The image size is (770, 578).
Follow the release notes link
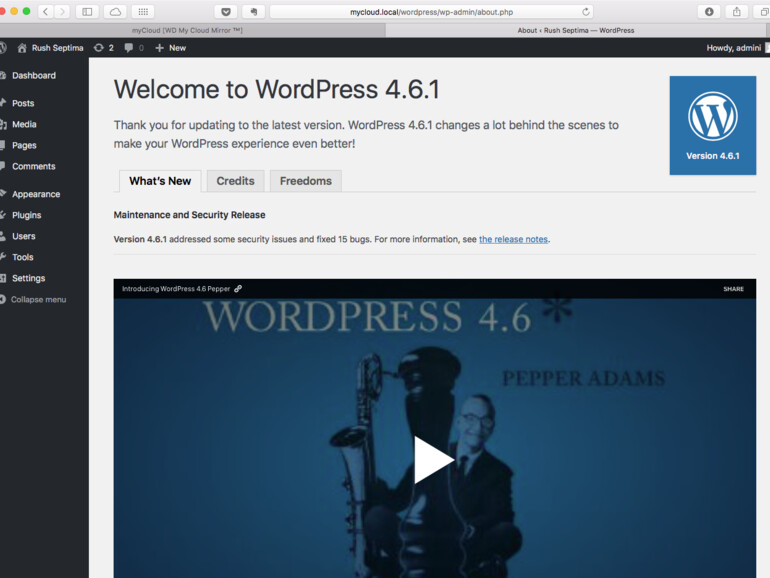tap(513, 240)
